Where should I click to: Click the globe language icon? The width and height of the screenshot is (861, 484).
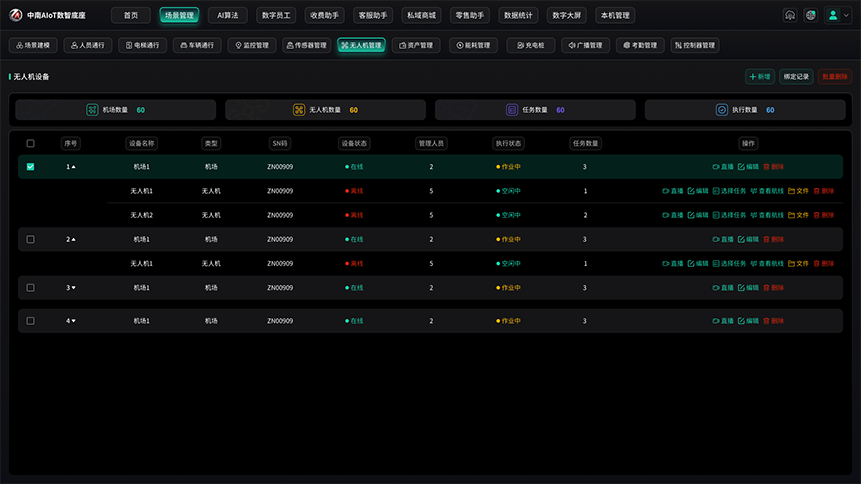[x=810, y=15]
